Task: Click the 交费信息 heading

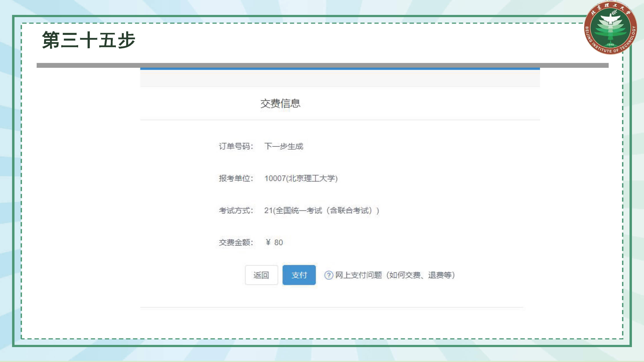Action: point(280,103)
